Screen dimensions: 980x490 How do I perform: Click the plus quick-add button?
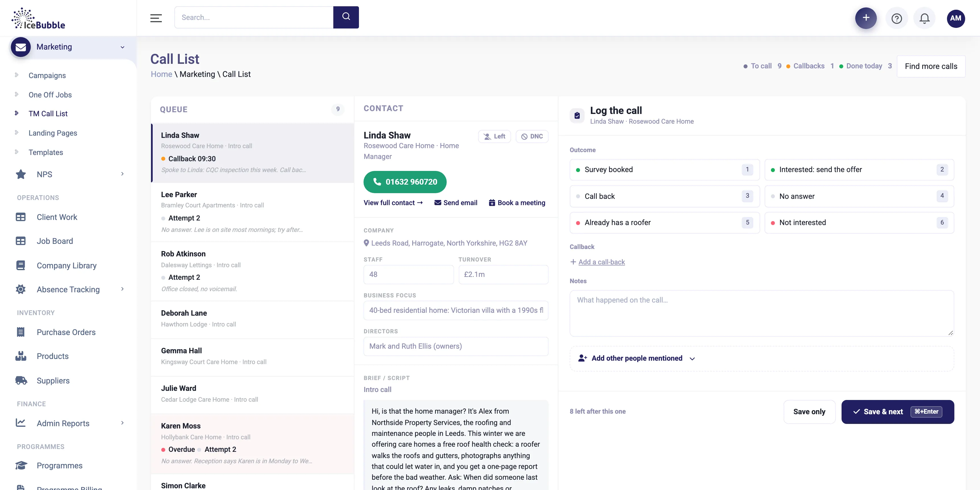(x=866, y=18)
